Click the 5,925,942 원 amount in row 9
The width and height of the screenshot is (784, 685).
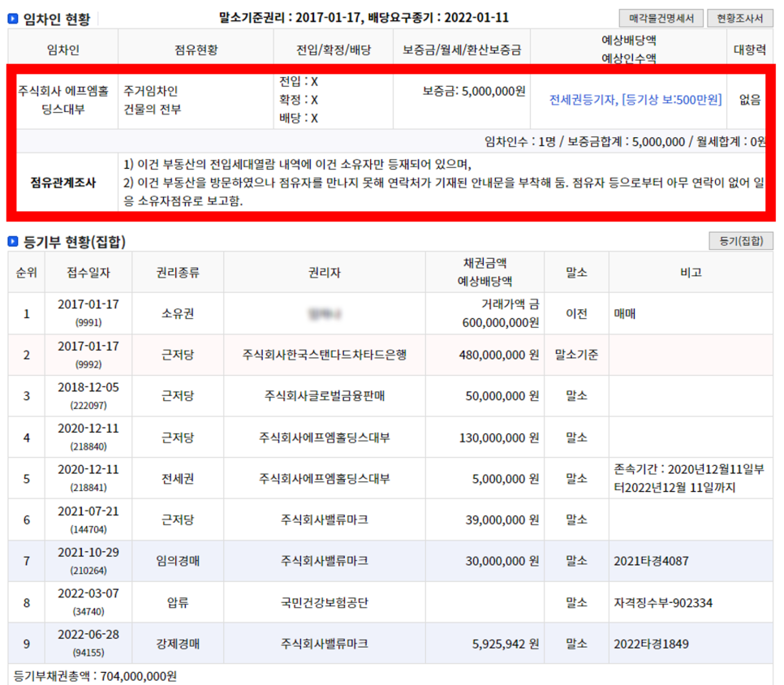(x=506, y=644)
